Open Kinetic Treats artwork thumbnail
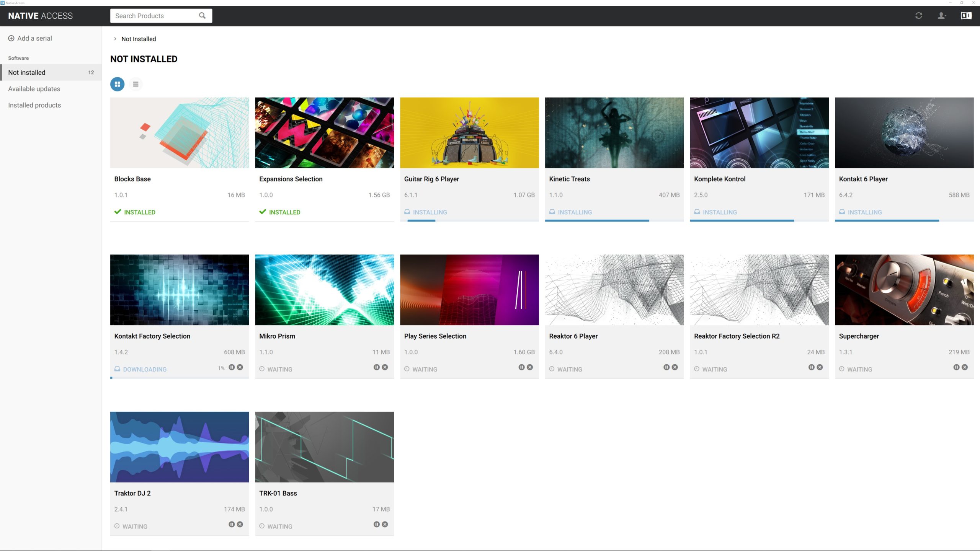Image resolution: width=980 pixels, height=551 pixels. click(x=614, y=133)
